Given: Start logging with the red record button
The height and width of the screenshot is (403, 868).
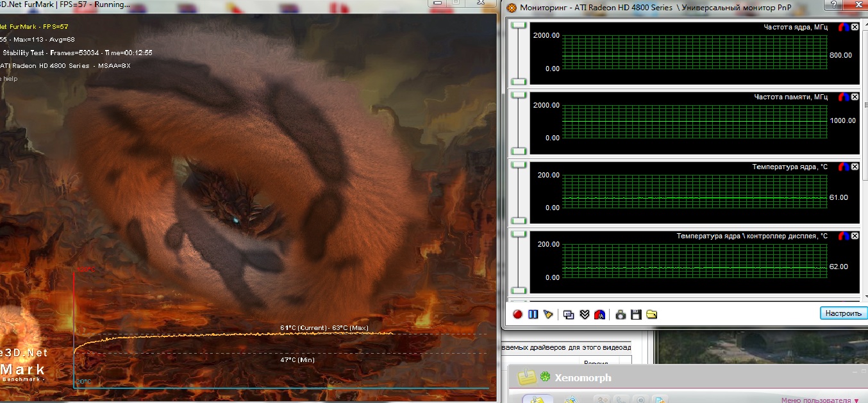Looking at the screenshot, I should (x=517, y=315).
